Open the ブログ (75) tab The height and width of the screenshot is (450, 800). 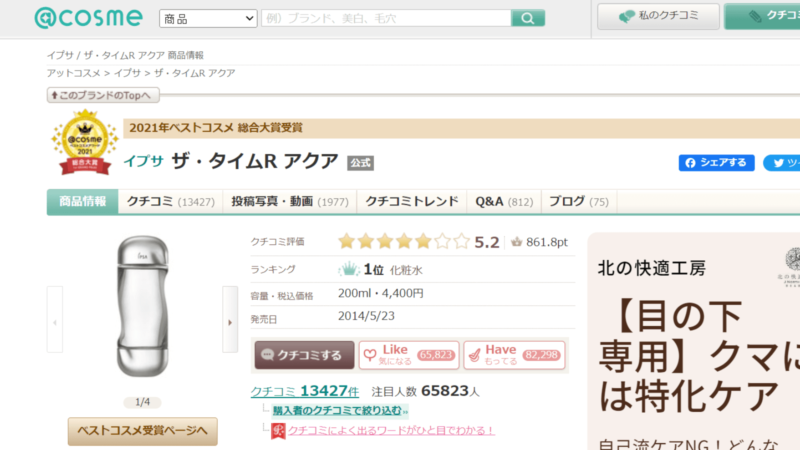tap(579, 202)
